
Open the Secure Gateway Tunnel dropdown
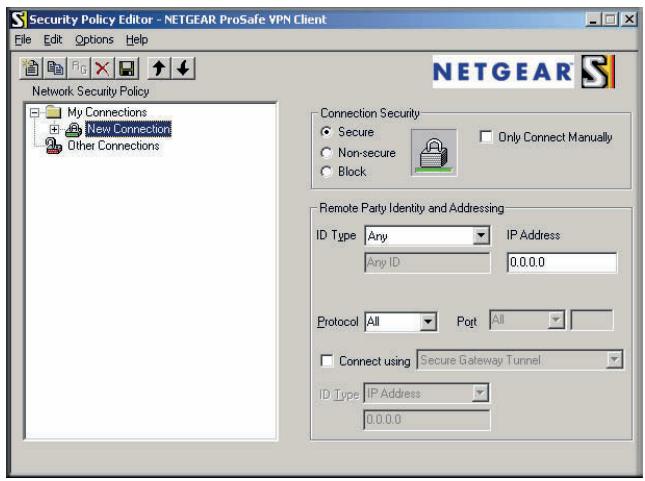pos(614,360)
